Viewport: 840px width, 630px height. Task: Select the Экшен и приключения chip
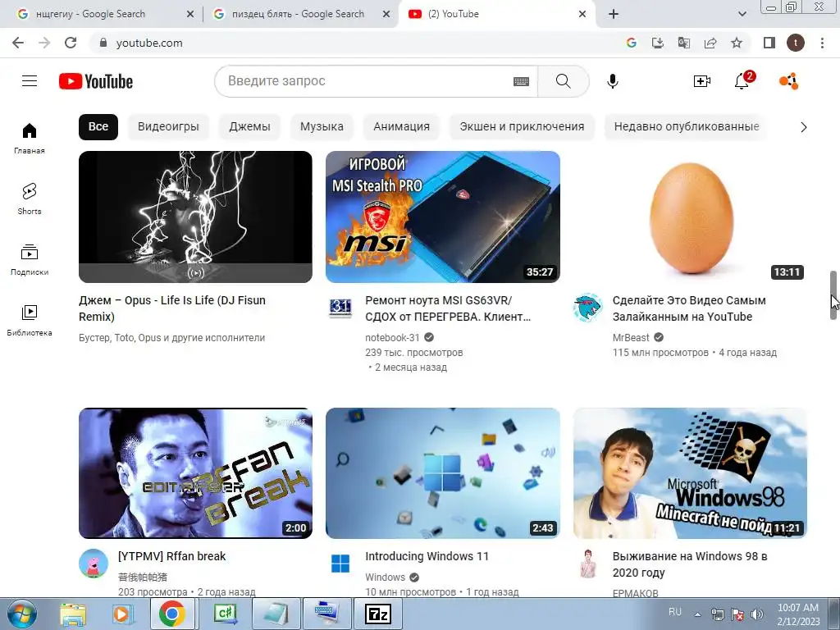pos(522,126)
